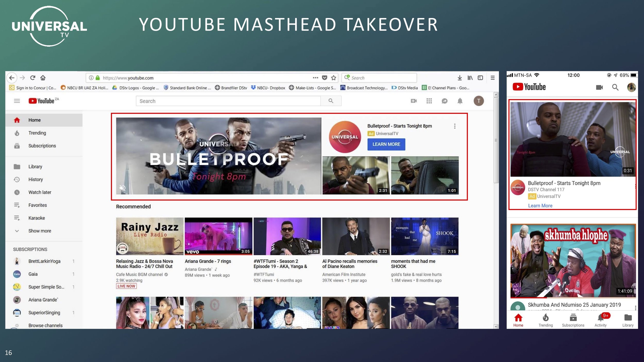Expand Show more in sidebar
644x362 pixels.
(44, 231)
